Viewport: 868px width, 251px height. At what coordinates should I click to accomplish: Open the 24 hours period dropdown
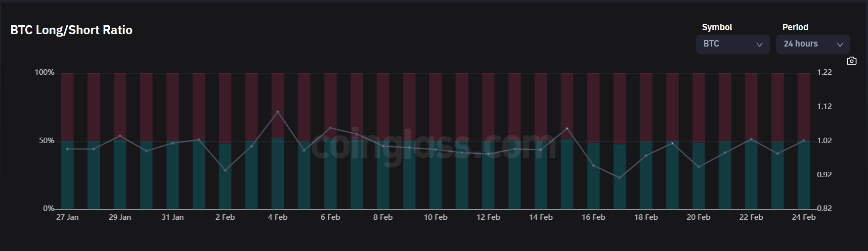coord(813,44)
